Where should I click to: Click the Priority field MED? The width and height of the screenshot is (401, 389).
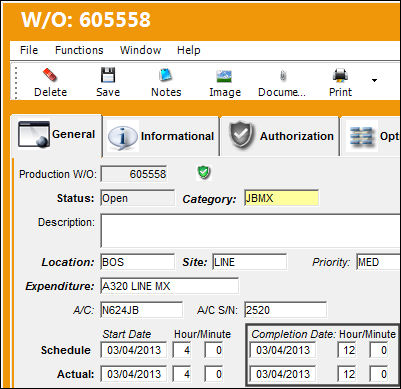tap(379, 262)
